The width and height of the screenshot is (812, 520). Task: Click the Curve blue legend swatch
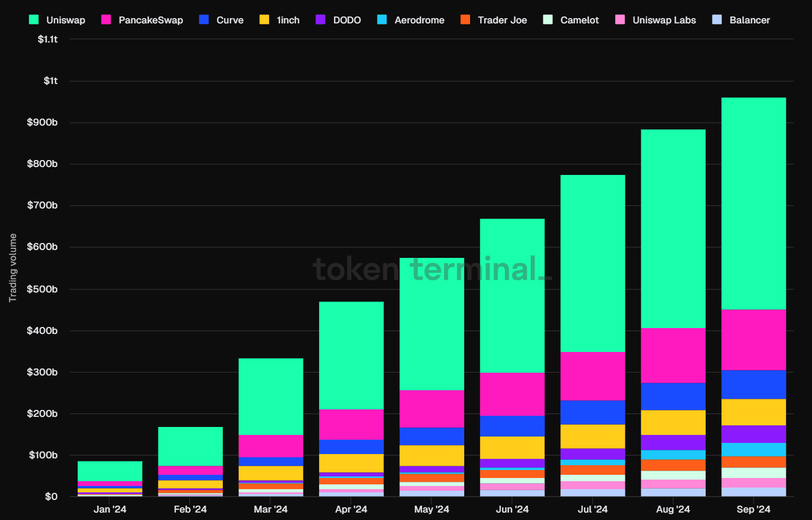[204, 20]
